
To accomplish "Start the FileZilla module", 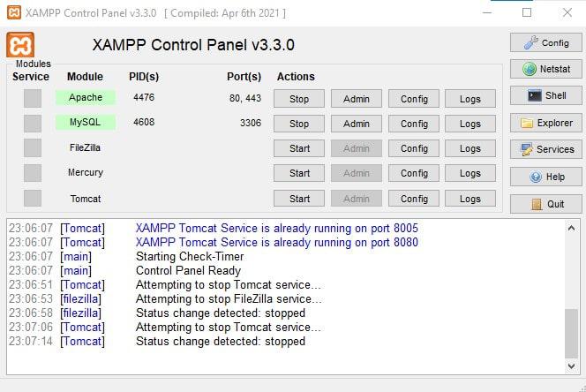I will [x=299, y=148].
